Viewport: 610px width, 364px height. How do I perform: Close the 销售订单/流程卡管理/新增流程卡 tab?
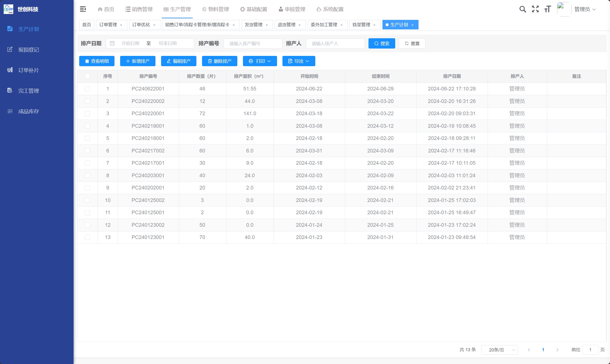coord(234,25)
